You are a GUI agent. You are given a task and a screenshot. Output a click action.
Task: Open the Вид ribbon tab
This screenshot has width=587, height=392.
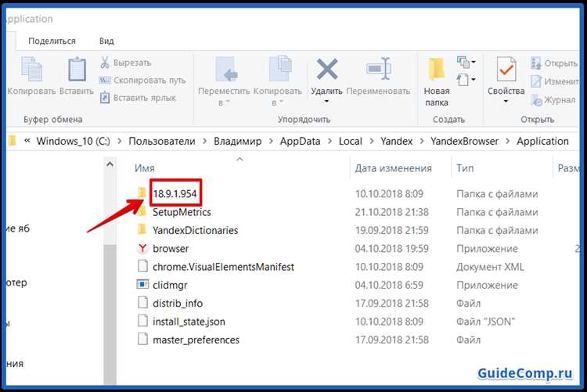pos(106,41)
